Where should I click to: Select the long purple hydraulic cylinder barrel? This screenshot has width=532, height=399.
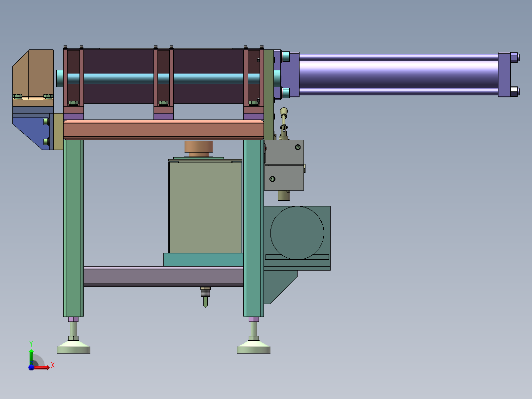[x=399, y=75]
